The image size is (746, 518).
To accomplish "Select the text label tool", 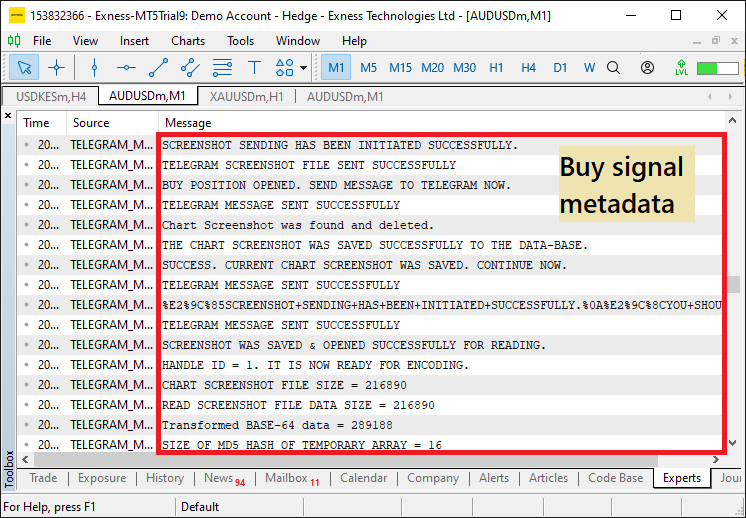I will (x=255, y=68).
